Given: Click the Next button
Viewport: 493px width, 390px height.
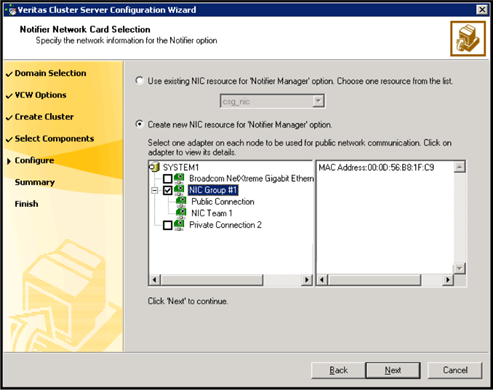Looking at the screenshot, I should point(393,370).
